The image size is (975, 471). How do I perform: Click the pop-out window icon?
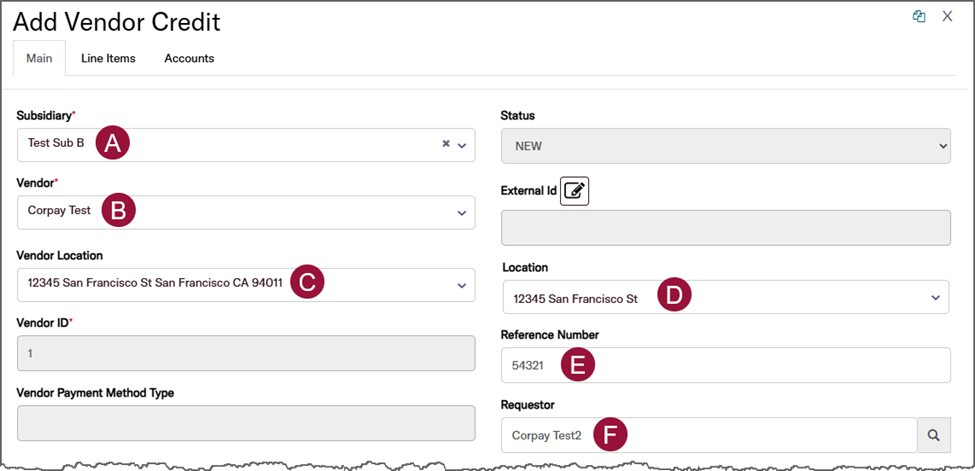coord(919,16)
